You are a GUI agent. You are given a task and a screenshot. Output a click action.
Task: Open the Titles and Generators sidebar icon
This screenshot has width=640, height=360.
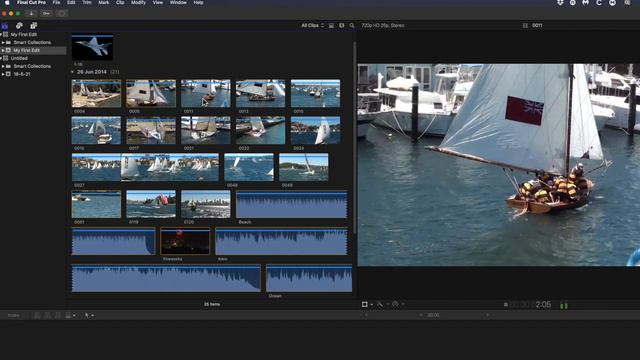[x=33, y=26]
